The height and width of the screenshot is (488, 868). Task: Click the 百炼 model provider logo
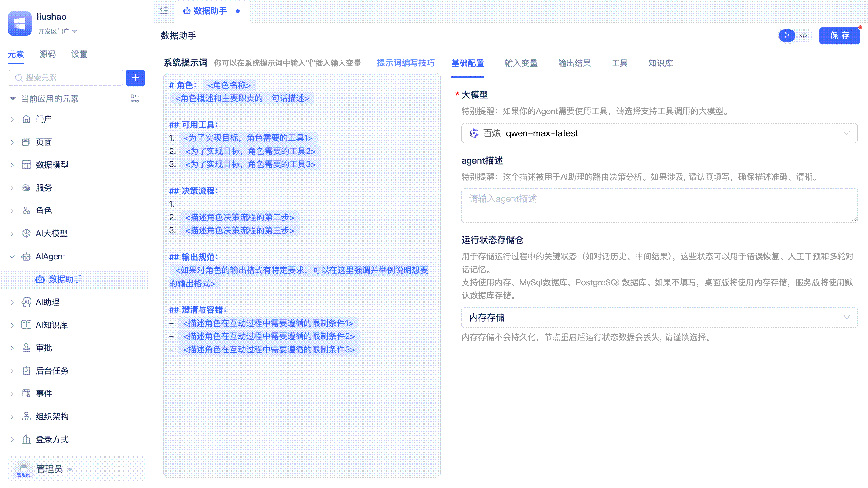(474, 133)
